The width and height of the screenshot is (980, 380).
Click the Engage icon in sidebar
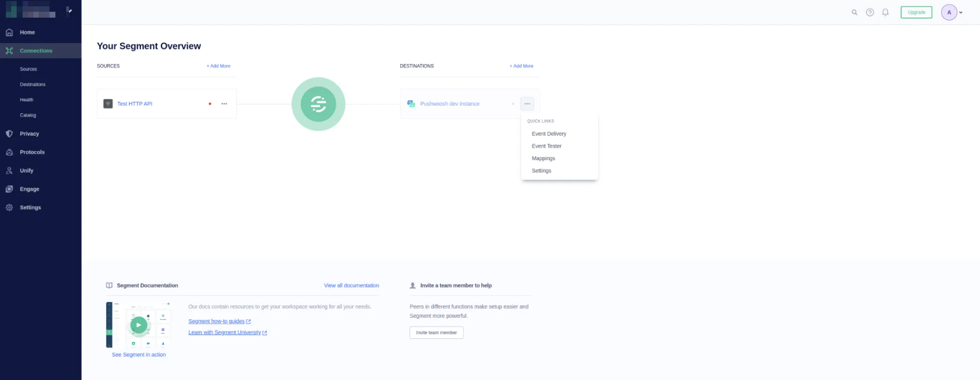click(x=9, y=189)
